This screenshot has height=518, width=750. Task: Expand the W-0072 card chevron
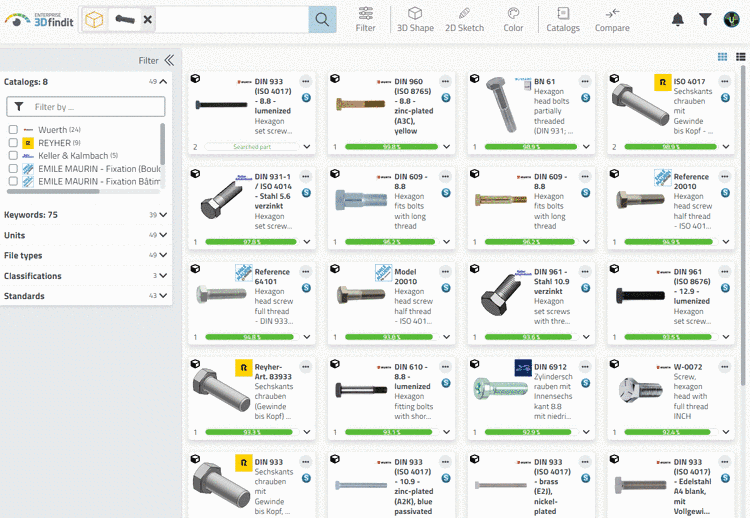[726, 432]
